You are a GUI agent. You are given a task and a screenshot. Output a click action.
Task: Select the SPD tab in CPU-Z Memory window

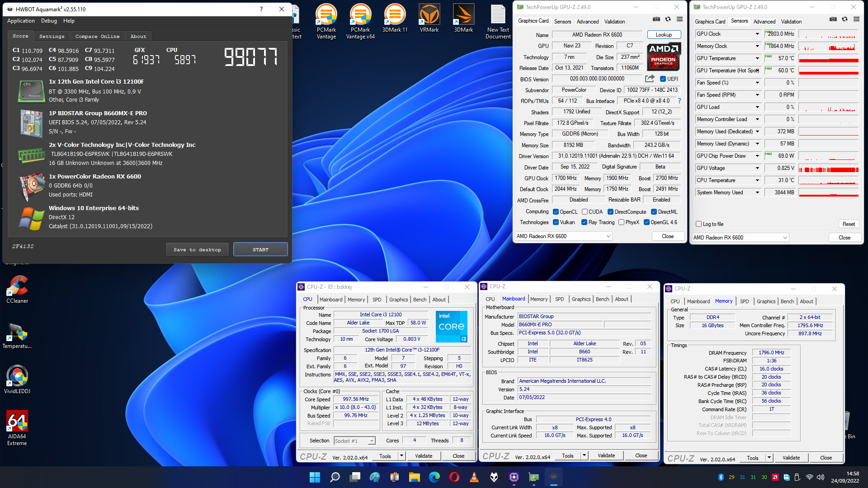coord(744,301)
